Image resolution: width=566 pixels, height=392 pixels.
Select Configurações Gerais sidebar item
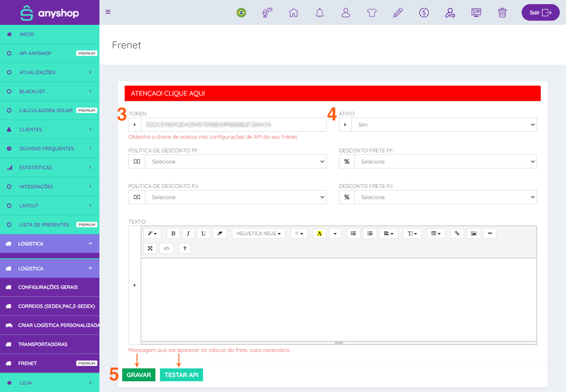coord(48,287)
